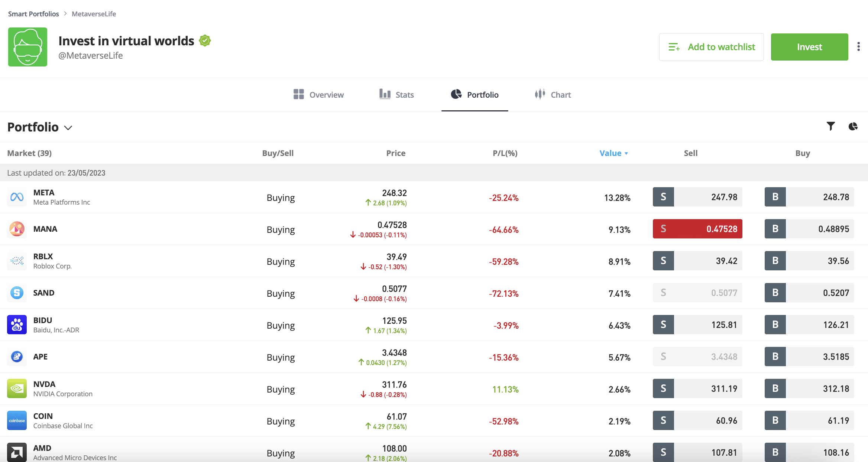Screen dimensions: 868x462
Task: Open the three-dot more options menu
Action: coord(858,46)
